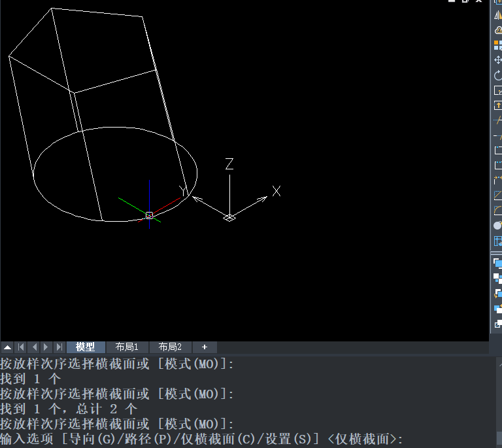Screen dimensions: 502x448
Task: Select the Stretch tool with up arrow
Action: 498,105
